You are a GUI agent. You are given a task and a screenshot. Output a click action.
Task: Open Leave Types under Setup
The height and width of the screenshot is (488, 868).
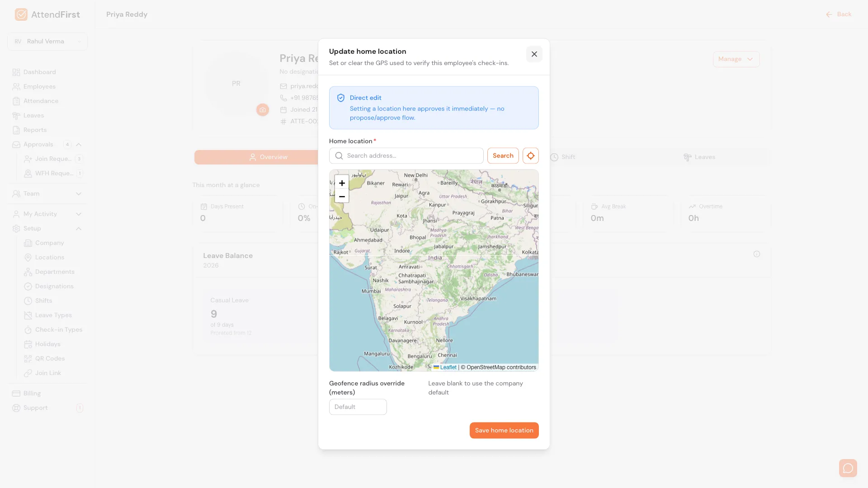(x=53, y=315)
